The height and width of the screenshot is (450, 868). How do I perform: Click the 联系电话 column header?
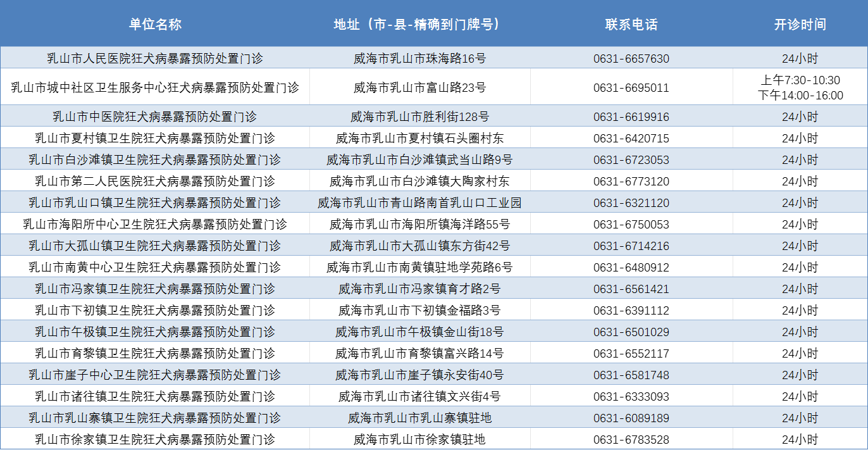[x=631, y=24]
